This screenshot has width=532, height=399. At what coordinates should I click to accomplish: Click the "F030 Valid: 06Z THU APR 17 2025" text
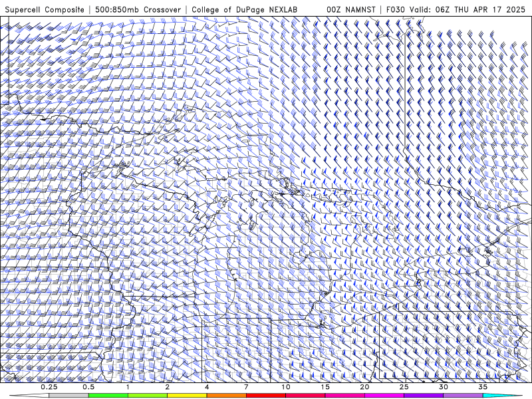456,10
